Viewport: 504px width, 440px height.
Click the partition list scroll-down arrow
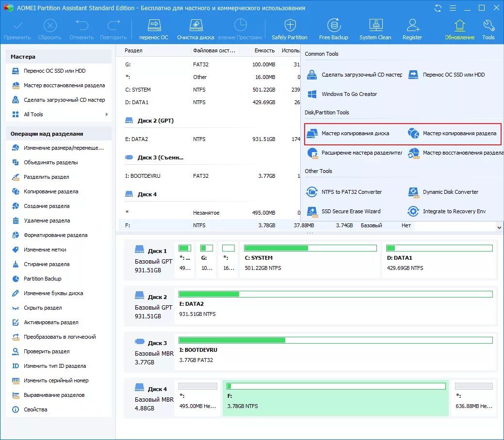pyautogui.click(x=499, y=227)
